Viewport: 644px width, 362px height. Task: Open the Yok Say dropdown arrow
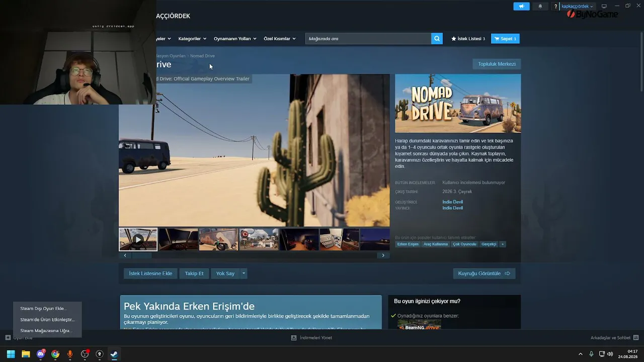click(244, 274)
